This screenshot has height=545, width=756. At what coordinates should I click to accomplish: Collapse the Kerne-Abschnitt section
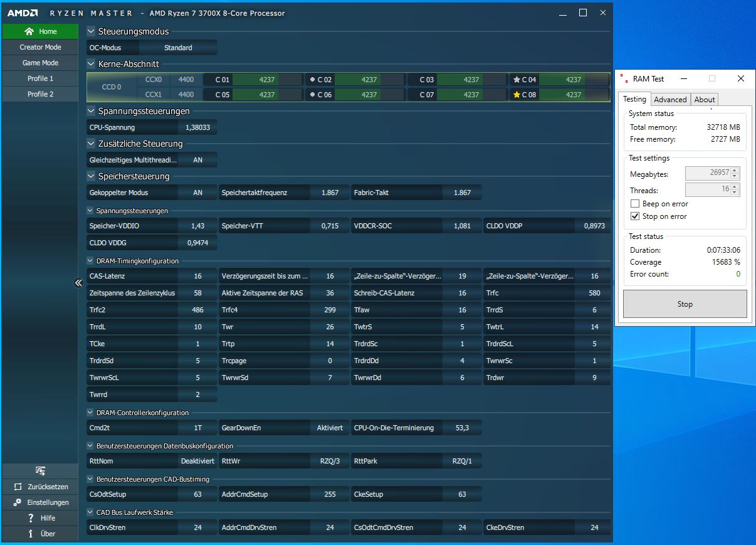[92, 64]
